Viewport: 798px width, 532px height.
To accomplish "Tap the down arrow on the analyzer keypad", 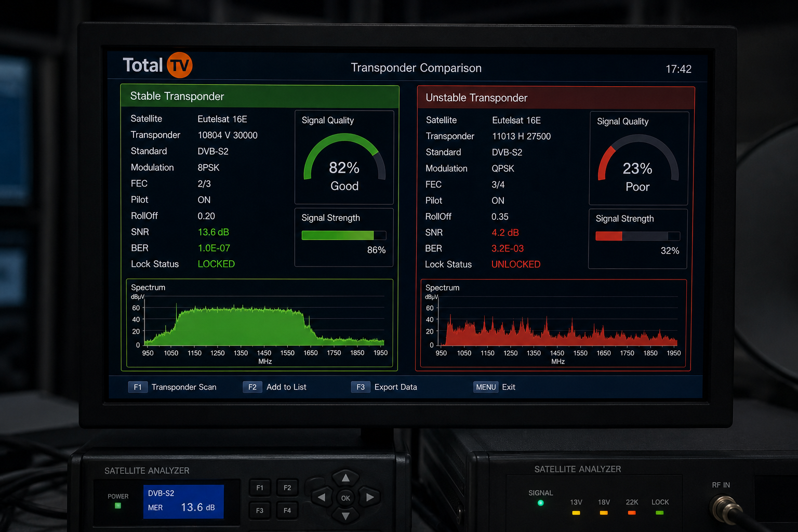I will pos(345,516).
